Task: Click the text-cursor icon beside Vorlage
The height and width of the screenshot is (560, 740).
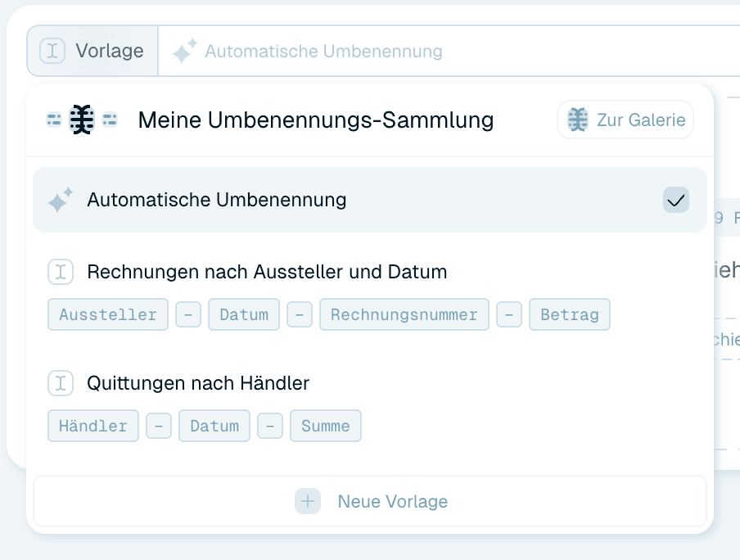Action: click(52, 51)
